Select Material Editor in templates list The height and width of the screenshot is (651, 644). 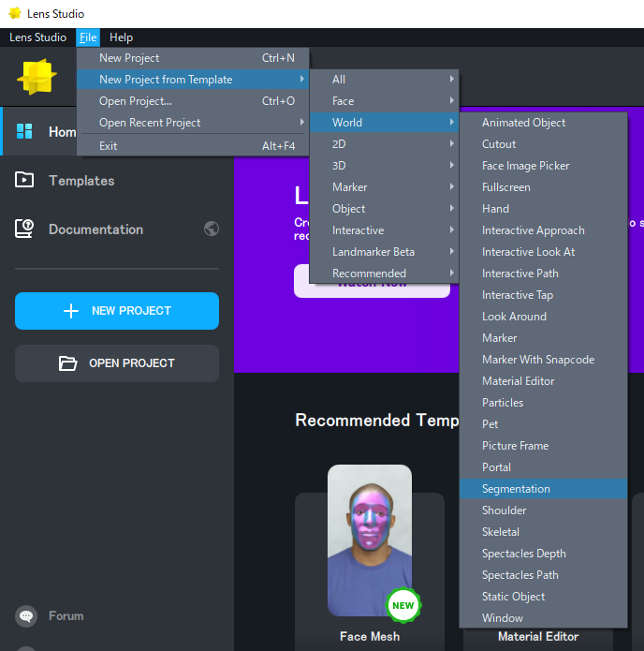543,381
